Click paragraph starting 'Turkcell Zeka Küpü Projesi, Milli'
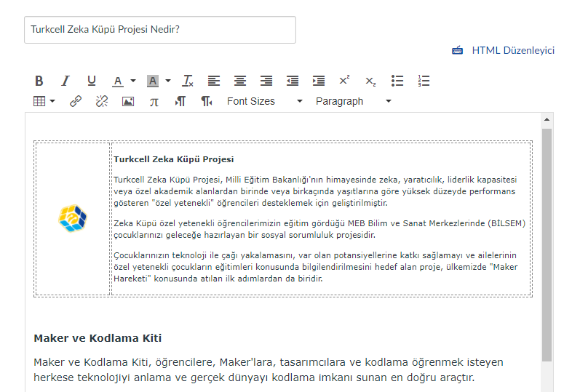The height and width of the screenshot is (392, 580). click(x=315, y=191)
